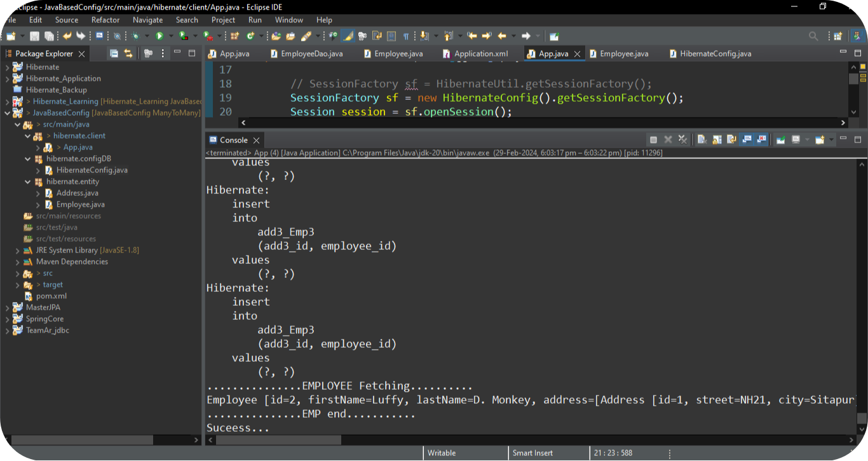This screenshot has height=461, width=868.
Task: Toggle Word Wrap in the console
Action: point(731,140)
